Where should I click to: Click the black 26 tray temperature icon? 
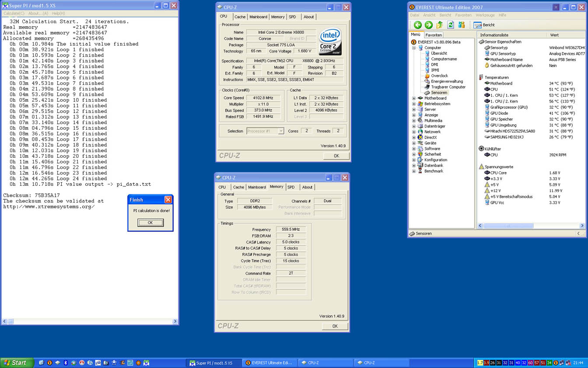pyautogui.click(x=493, y=363)
